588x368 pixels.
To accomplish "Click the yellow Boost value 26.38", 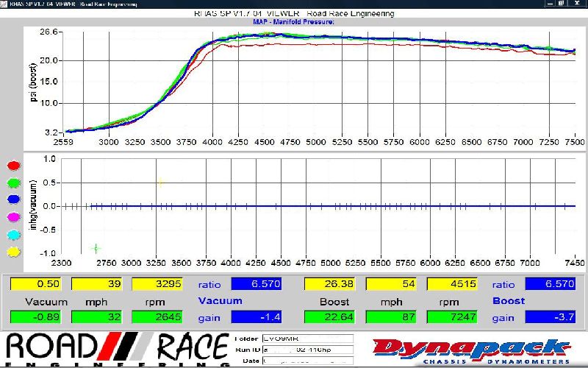I will 328,284.
